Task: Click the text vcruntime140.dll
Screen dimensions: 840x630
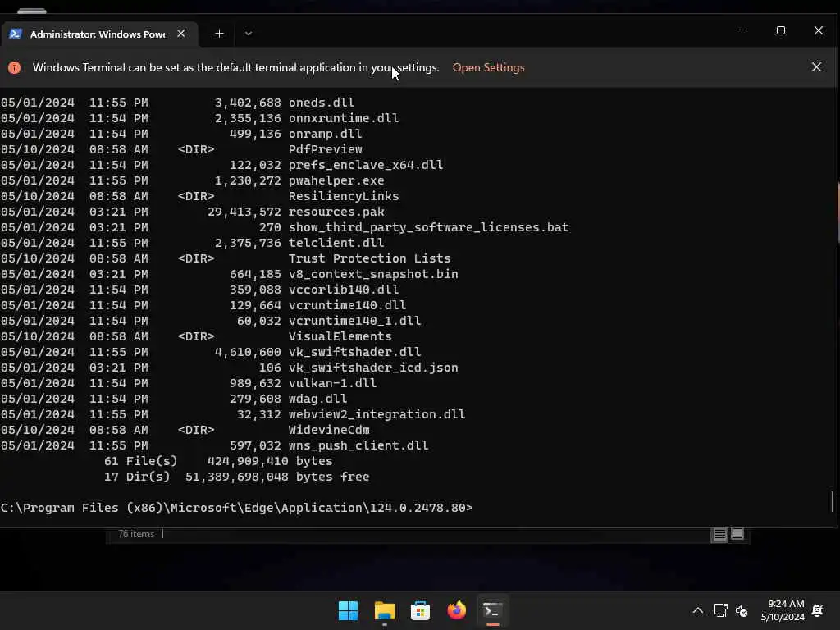Action: point(347,305)
